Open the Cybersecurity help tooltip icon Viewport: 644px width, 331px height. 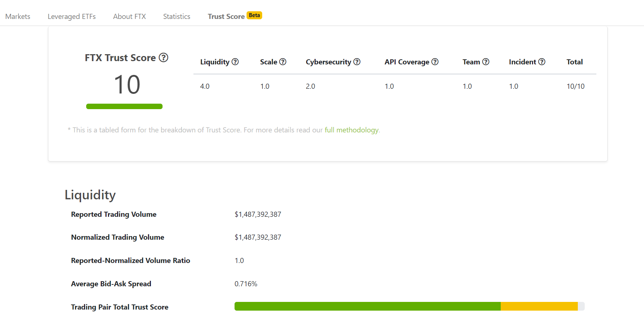click(357, 62)
